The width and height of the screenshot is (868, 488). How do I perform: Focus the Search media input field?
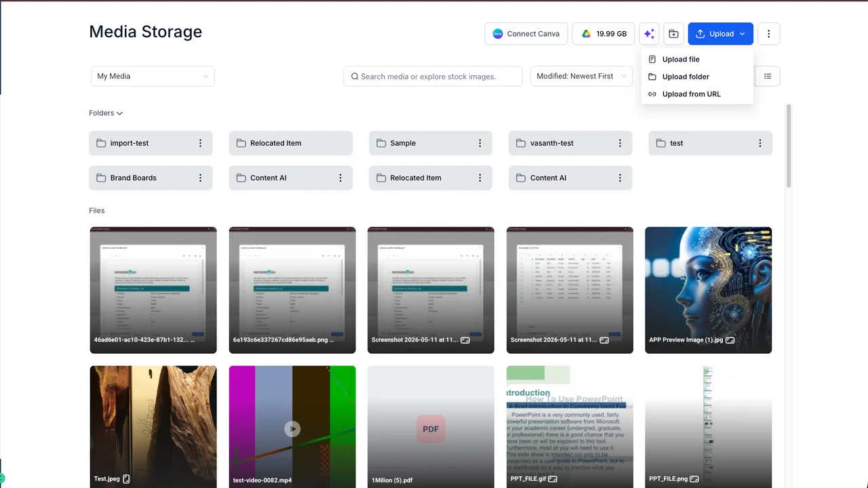coord(433,76)
